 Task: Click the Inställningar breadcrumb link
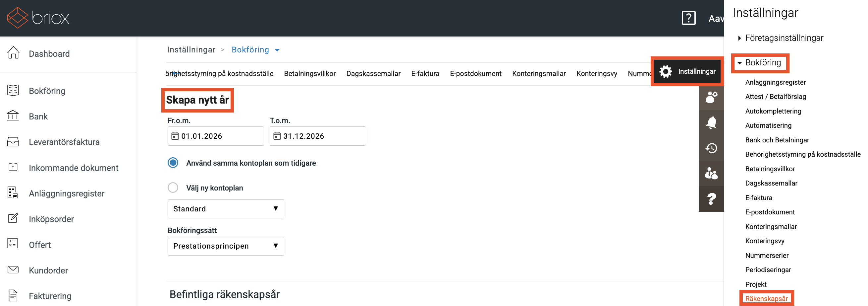click(191, 50)
